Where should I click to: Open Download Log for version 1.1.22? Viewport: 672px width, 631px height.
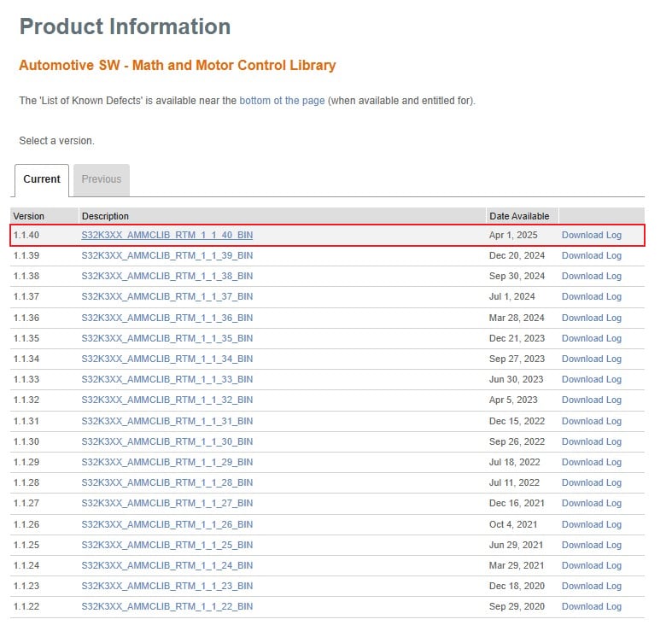click(x=591, y=606)
